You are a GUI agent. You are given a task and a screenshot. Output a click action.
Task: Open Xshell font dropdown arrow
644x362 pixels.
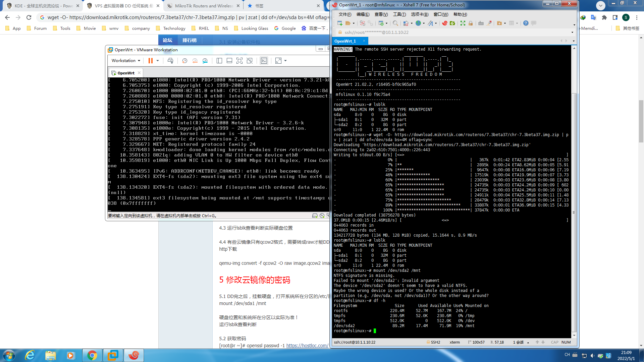click(x=436, y=23)
